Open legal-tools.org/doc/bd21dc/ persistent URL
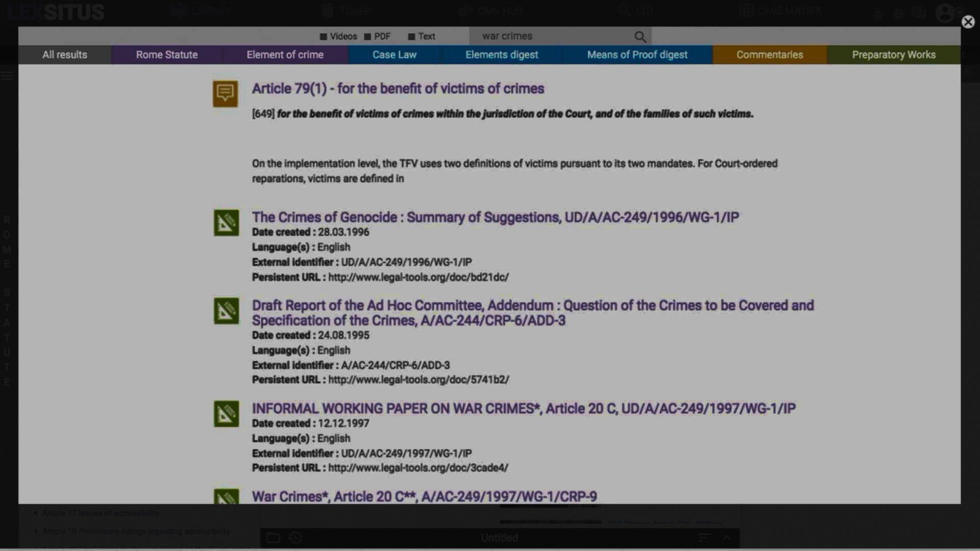 coord(418,278)
